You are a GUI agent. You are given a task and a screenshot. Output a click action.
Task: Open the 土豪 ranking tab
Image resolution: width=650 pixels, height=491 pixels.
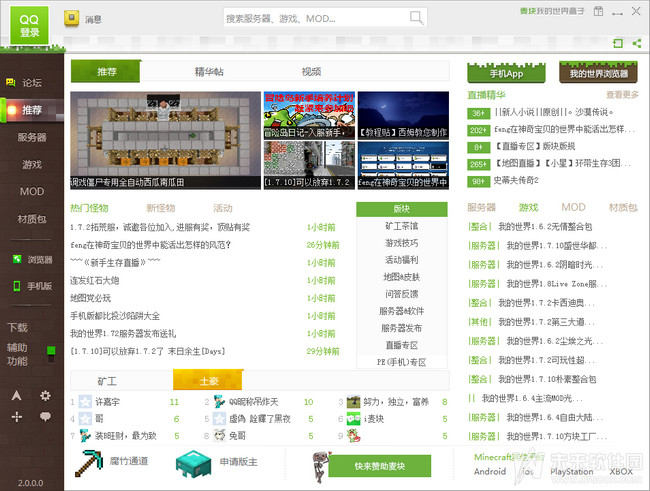click(208, 381)
